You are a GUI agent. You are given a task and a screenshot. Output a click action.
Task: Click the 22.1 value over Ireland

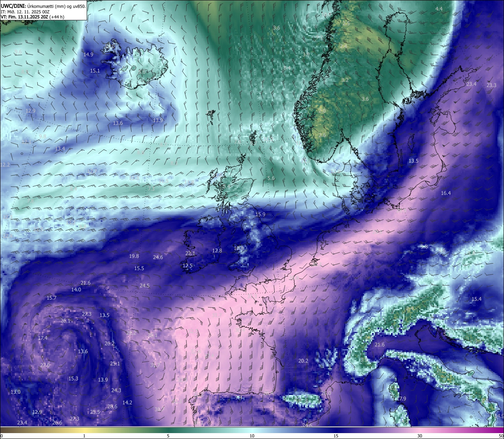[x=190, y=254]
